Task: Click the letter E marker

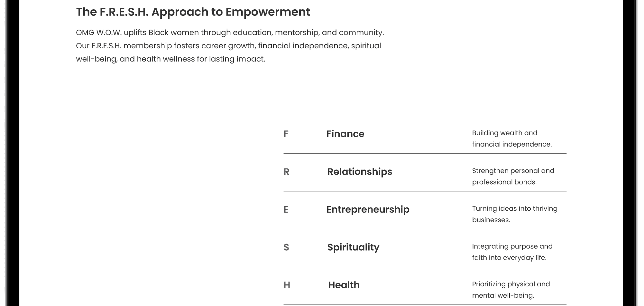Action: pos(286,209)
